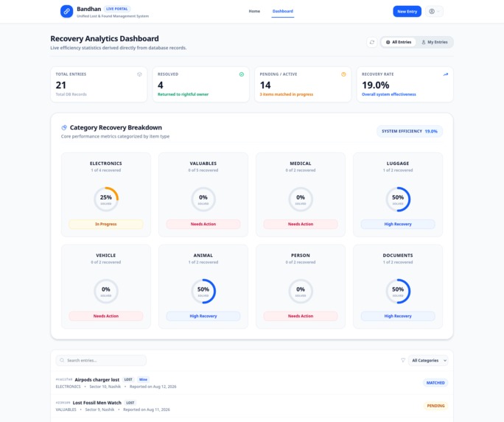The height and width of the screenshot is (422, 504).
Task: Click the refresh icon beside All Entries
Action: click(372, 42)
